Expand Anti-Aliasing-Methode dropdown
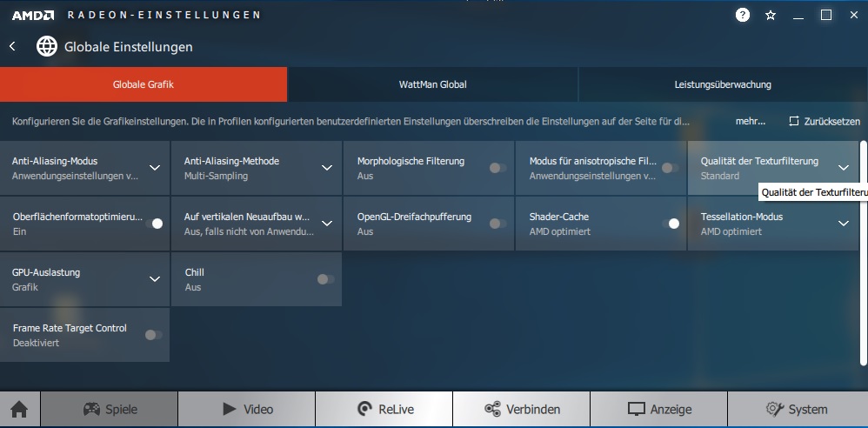The width and height of the screenshot is (868, 428). pos(327,168)
